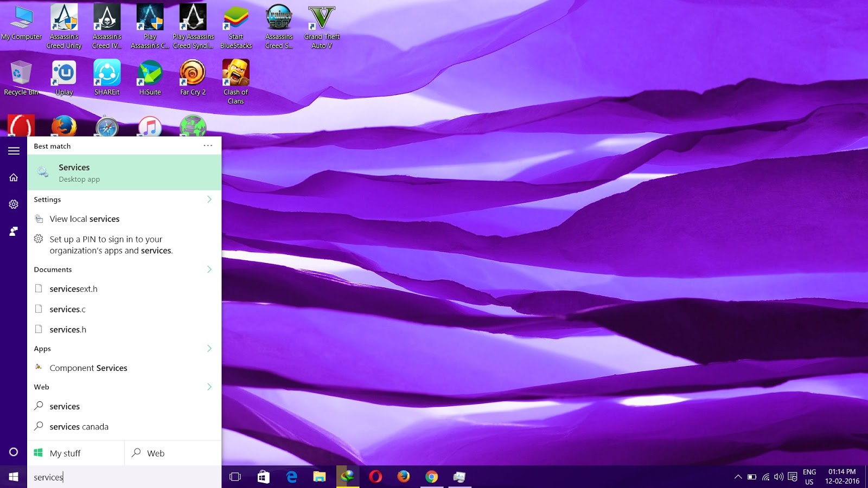
Task: Check the battery status icon
Action: tap(752, 477)
